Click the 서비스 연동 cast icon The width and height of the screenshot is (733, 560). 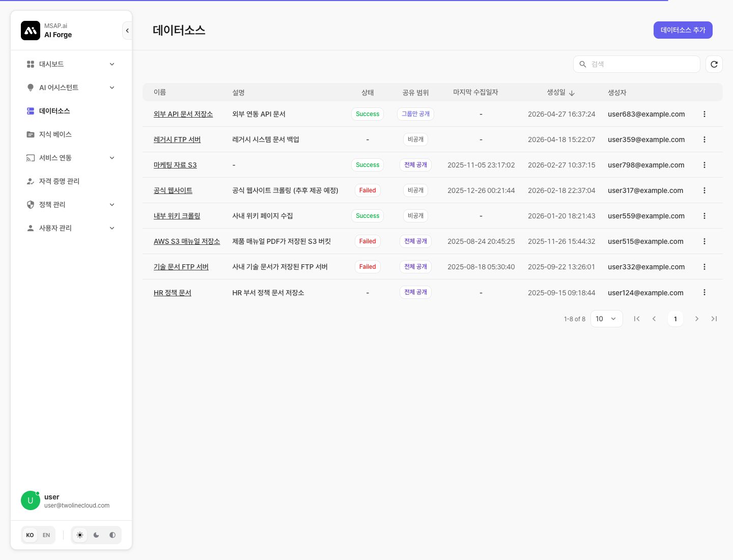point(31,158)
